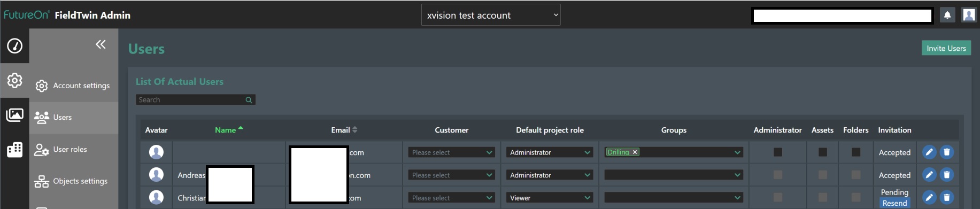Toggle Administrator checkbox in the first row
Image resolution: width=980 pixels, height=209 pixels.
point(778,152)
